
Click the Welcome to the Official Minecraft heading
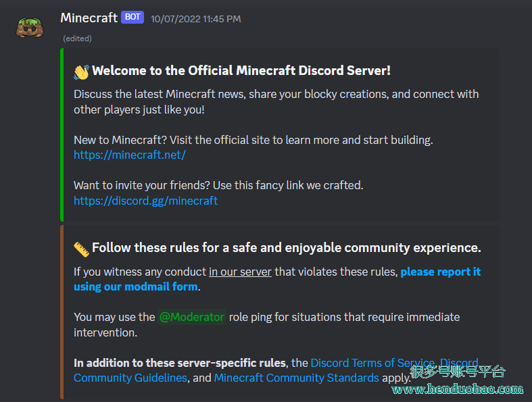241,70
